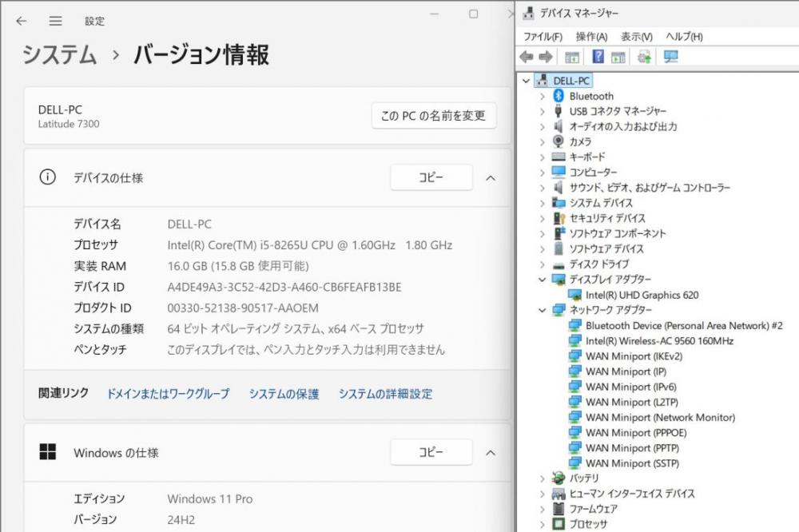Open システムの詳細設定 link
This screenshot has width=799, height=532.
click(385, 394)
